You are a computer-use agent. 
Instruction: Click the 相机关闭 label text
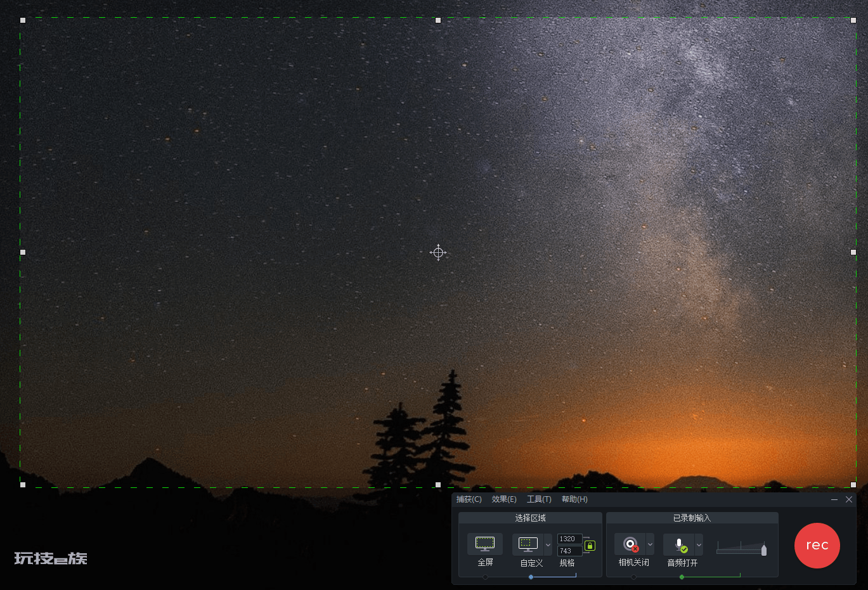(634, 563)
